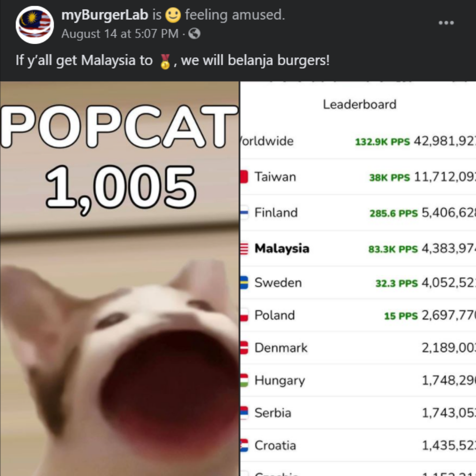Click the 1,005 pop counter
The image size is (476, 476).
click(121, 189)
